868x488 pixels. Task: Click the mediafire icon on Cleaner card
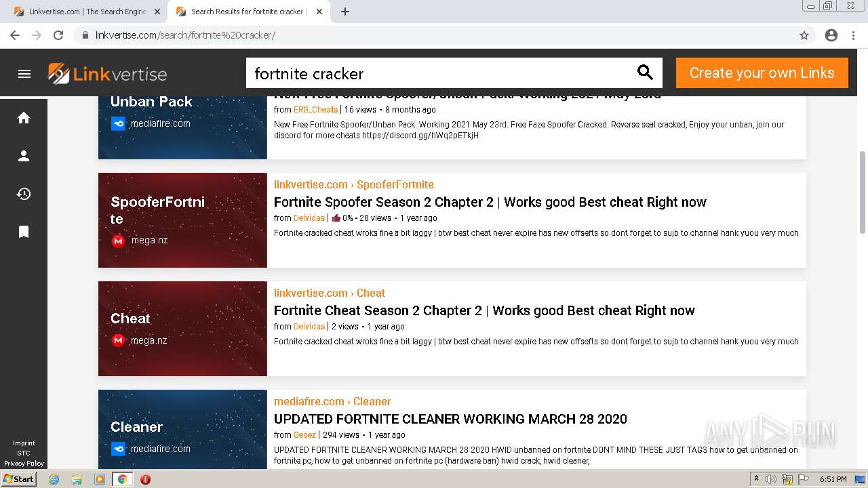(x=118, y=449)
